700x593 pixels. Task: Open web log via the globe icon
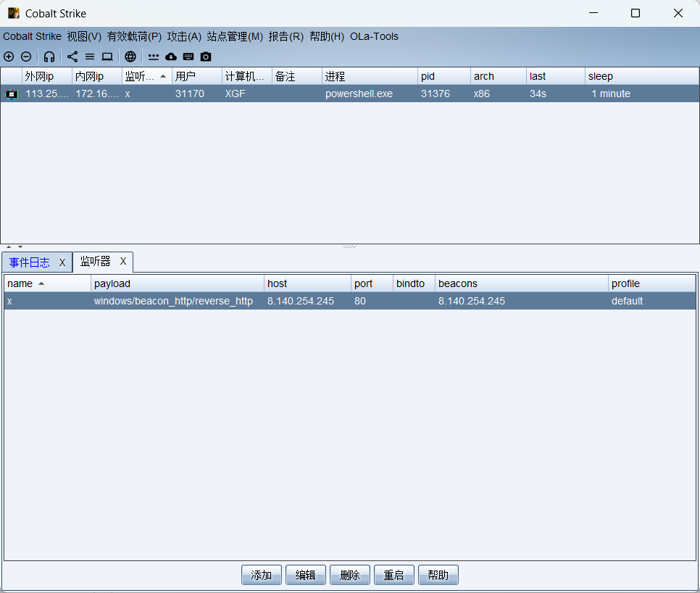click(130, 57)
